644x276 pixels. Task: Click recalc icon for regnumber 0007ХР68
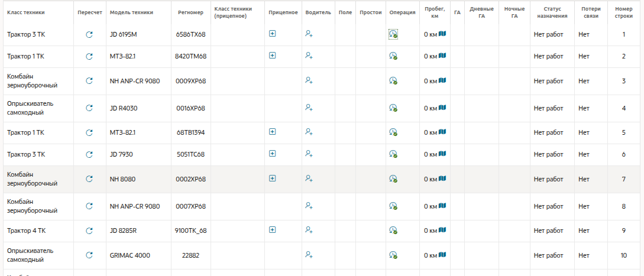(89, 206)
